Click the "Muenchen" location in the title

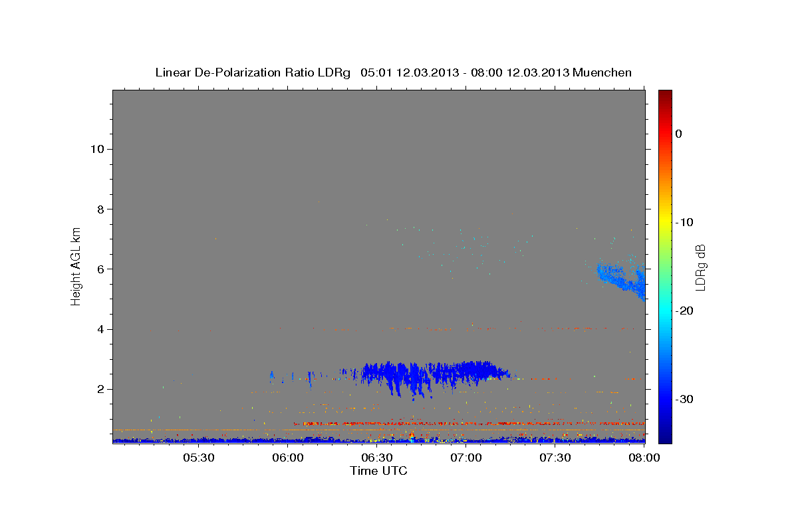pyautogui.click(x=602, y=72)
